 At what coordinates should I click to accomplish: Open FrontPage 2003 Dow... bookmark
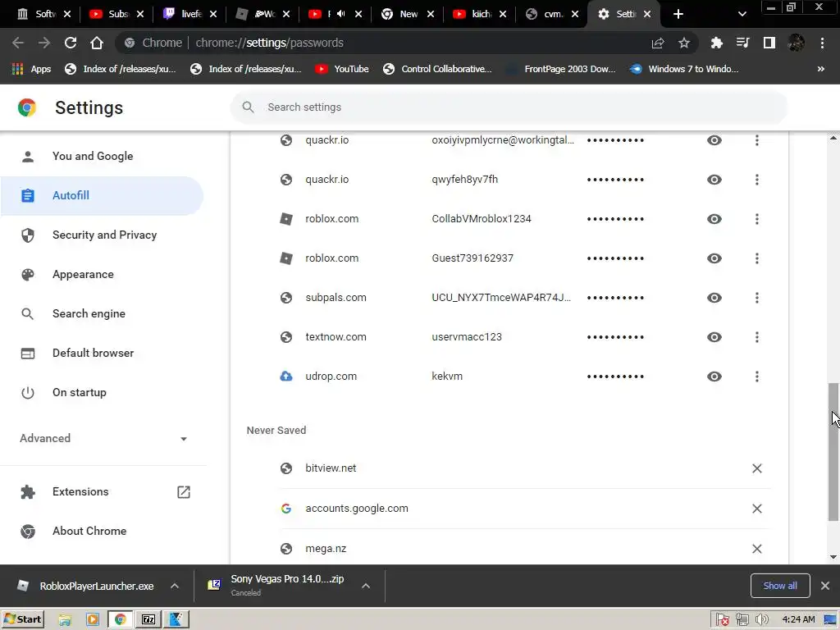tap(561, 69)
